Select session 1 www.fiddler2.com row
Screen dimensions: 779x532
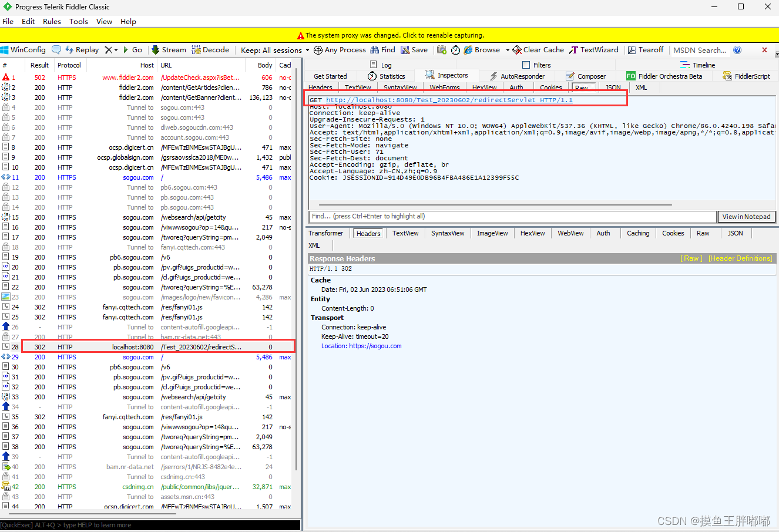(147, 78)
